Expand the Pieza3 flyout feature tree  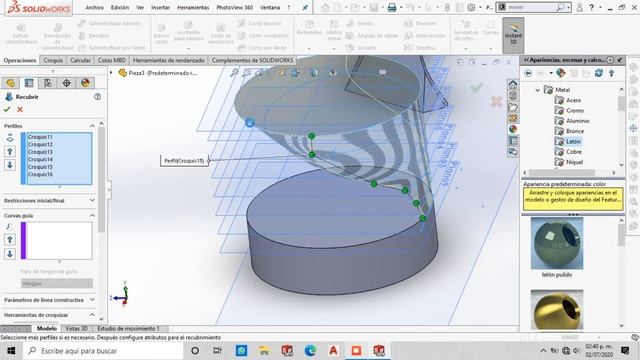pos(111,73)
